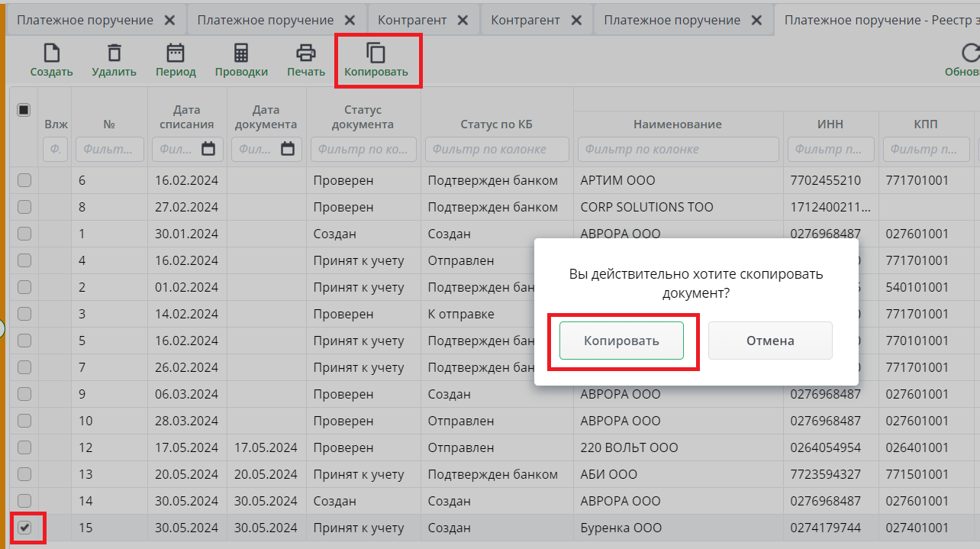Click the refresh icon at right
The width and height of the screenshot is (980, 549).
coord(970,53)
